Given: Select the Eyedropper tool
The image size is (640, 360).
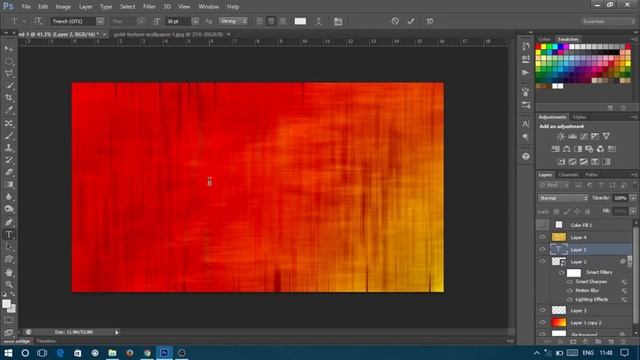Looking at the screenshot, I should tap(9, 110).
